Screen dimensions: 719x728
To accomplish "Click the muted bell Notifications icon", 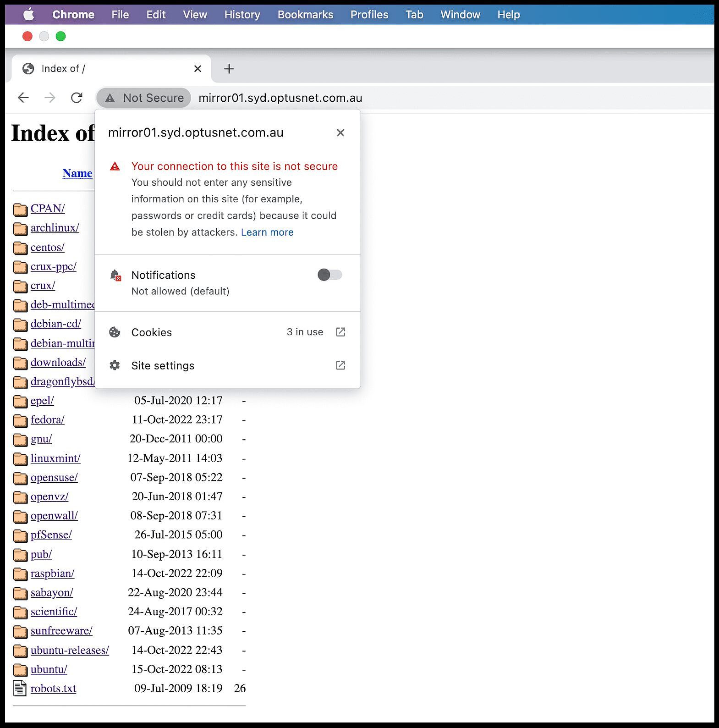I will coord(115,275).
